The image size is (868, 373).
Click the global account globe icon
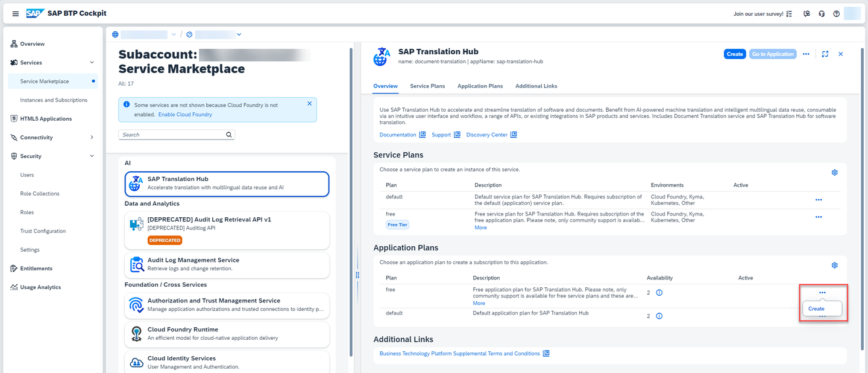pyautogui.click(x=115, y=34)
